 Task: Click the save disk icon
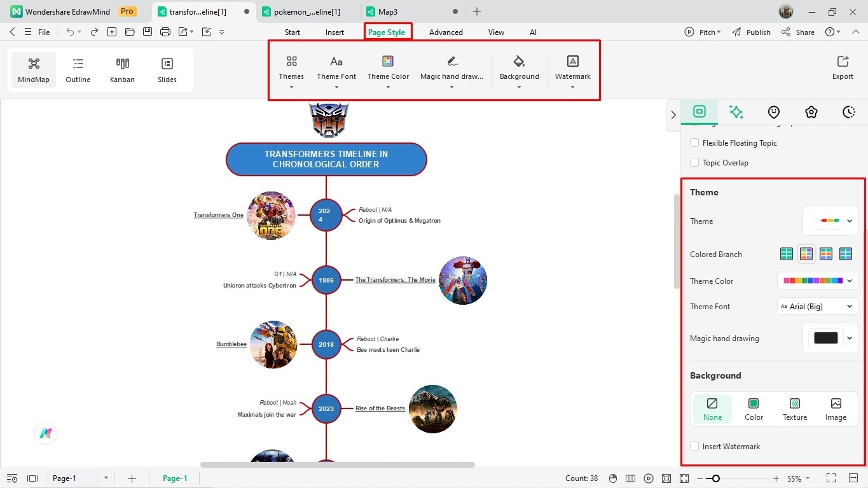[x=148, y=32]
